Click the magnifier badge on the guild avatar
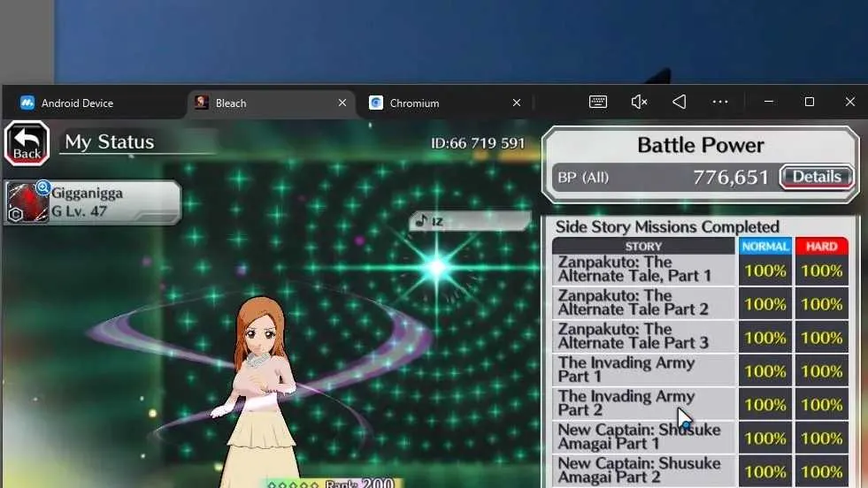 [43, 187]
